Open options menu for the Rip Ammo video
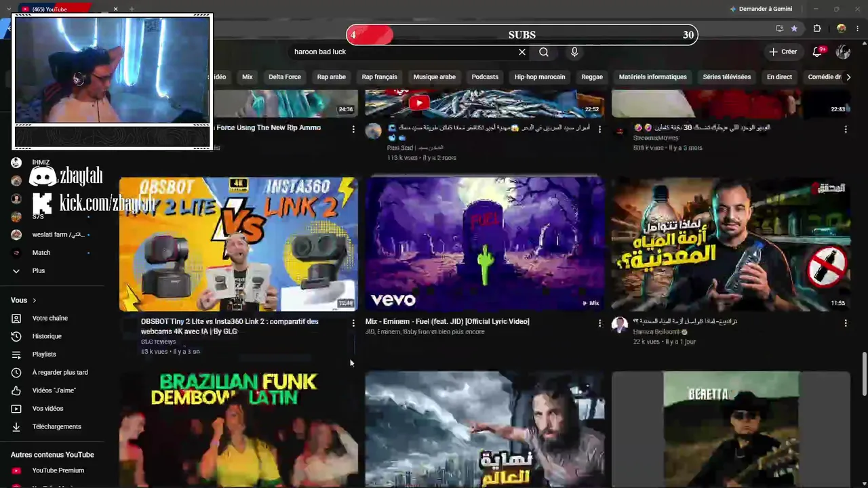Viewport: 868px width, 488px height. 353,129
